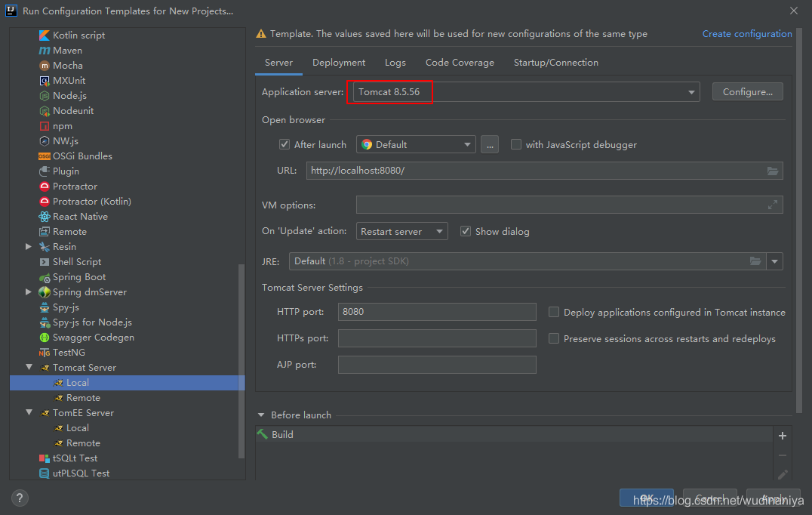Select the Build before-launch task row
The height and width of the screenshot is (515, 812).
click(x=514, y=435)
